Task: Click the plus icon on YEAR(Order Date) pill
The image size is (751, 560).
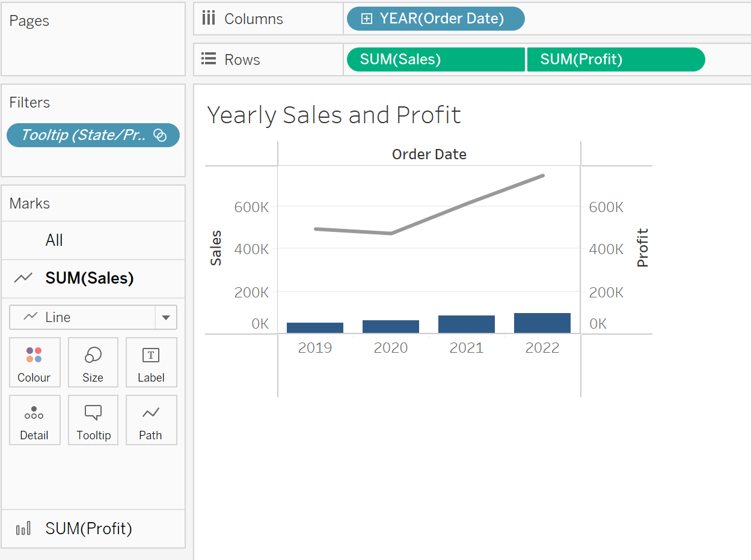Action: click(x=366, y=19)
